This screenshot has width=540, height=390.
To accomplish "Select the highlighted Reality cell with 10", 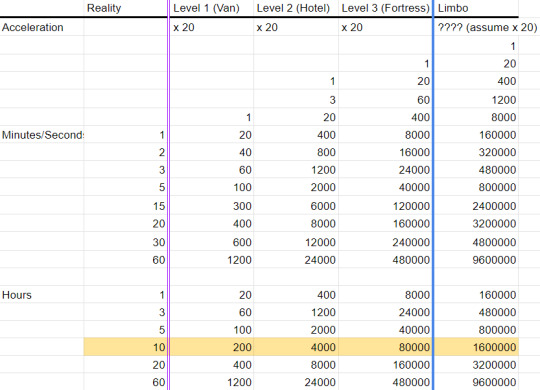I will [x=126, y=347].
